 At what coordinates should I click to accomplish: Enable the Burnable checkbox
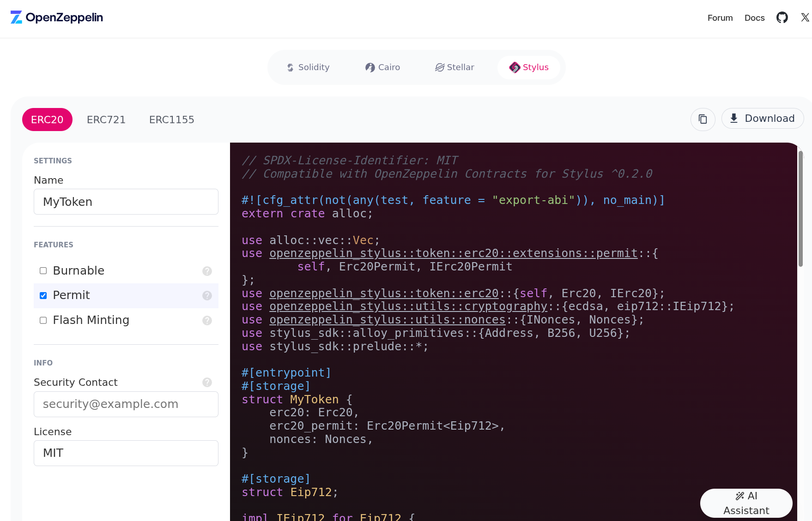pyautogui.click(x=43, y=271)
